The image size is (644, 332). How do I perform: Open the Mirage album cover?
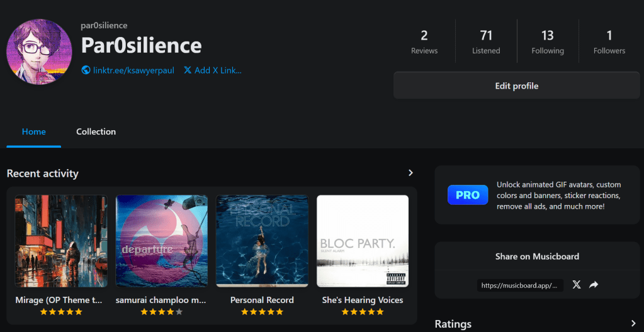pyautogui.click(x=61, y=241)
